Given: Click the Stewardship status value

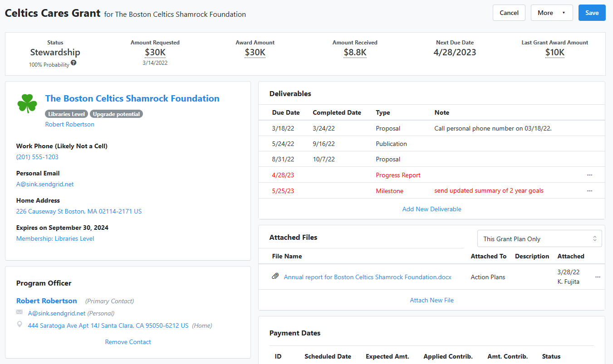Looking at the screenshot, I should (55, 52).
